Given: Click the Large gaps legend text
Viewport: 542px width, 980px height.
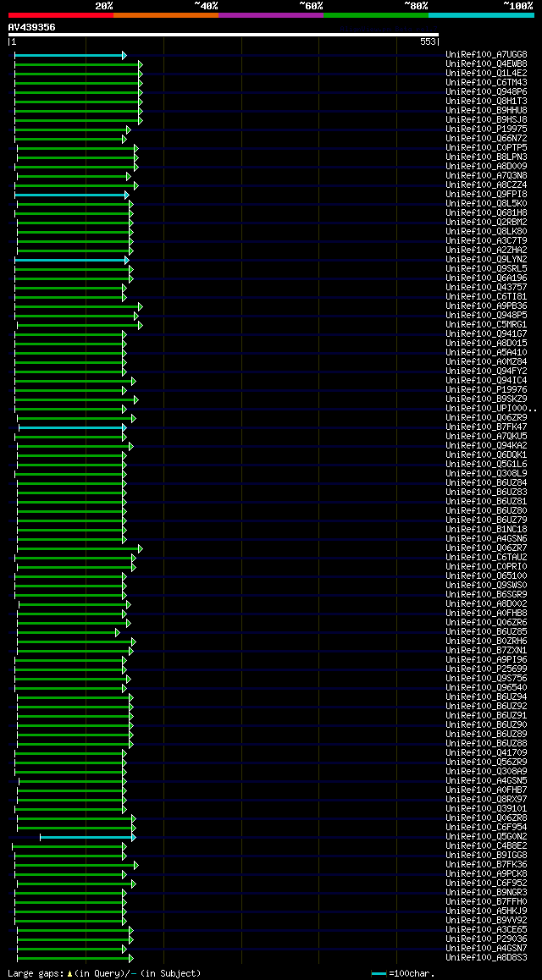Looking at the screenshot, I should (104, 973).
